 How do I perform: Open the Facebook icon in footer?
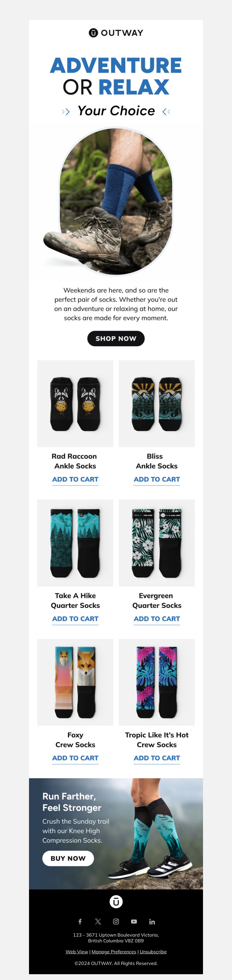tap(80, 921)
